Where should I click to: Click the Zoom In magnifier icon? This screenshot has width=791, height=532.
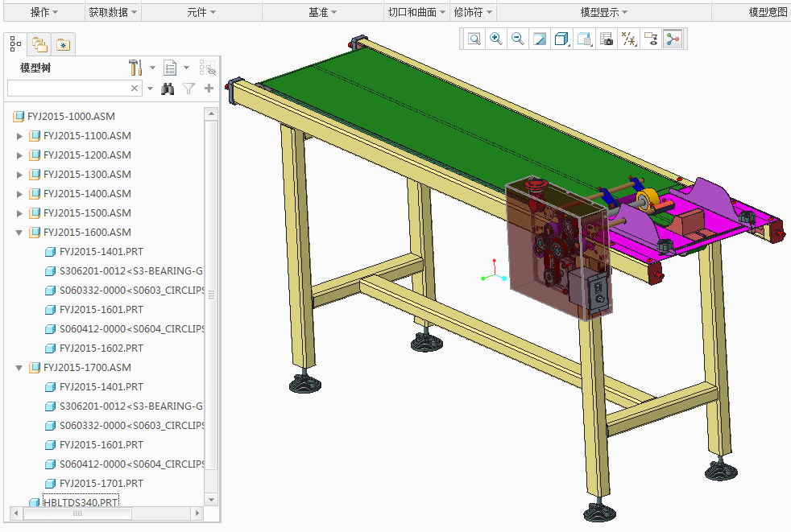tap(496, 39)
